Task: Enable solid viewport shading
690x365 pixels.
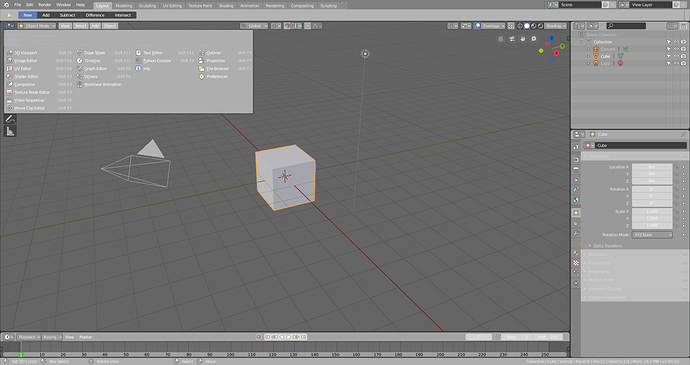Action: point(527,26)
